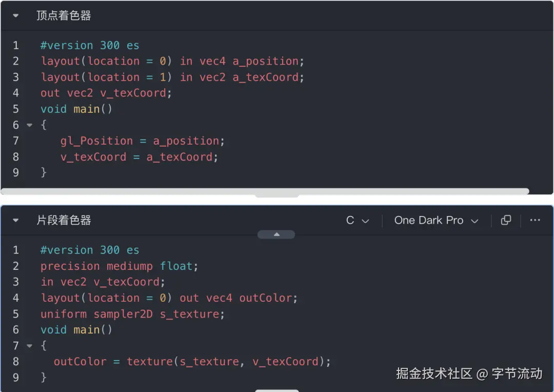The height and width of the screenshot is (392, 554).
Task: Collapse the editor using the up-arrow pill button
Action: [276, 233]
